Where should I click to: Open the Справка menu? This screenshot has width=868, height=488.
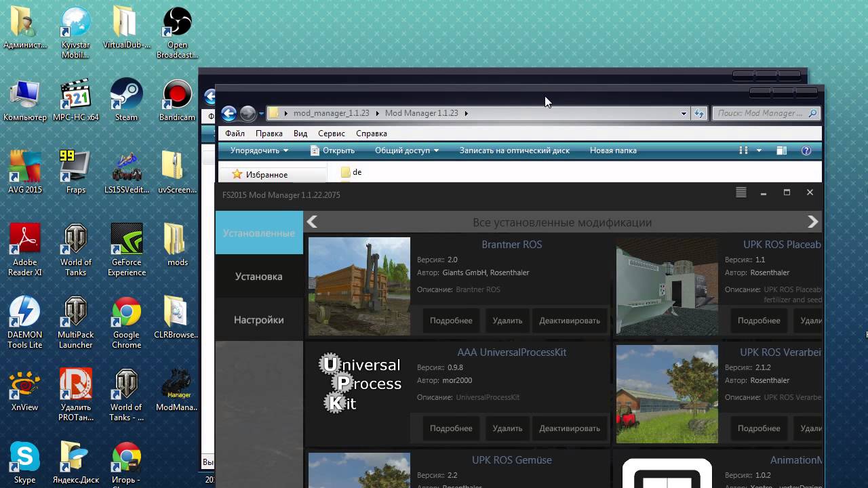pyautogui.click(x=372, y=134)
